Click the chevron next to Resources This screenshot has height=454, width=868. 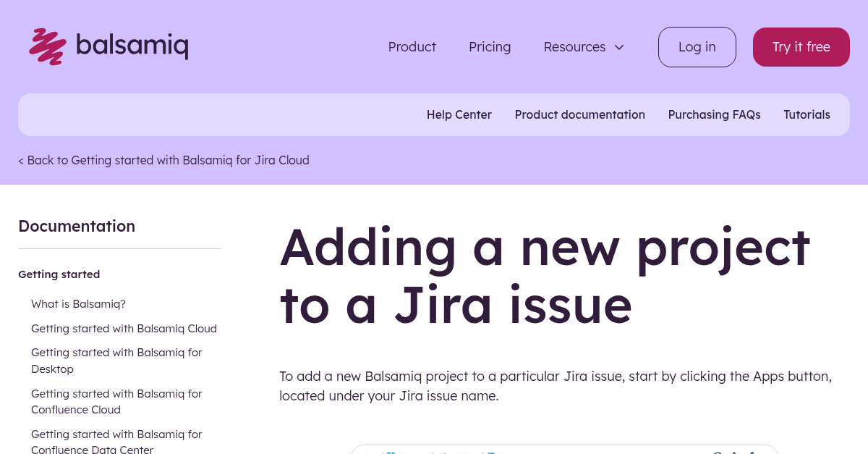[619, 47]
